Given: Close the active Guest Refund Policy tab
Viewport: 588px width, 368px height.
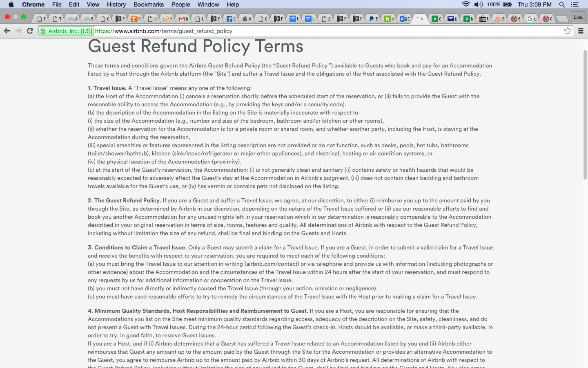Looking at the screenshot, I should pyautogui.click(x=422, y=19).
